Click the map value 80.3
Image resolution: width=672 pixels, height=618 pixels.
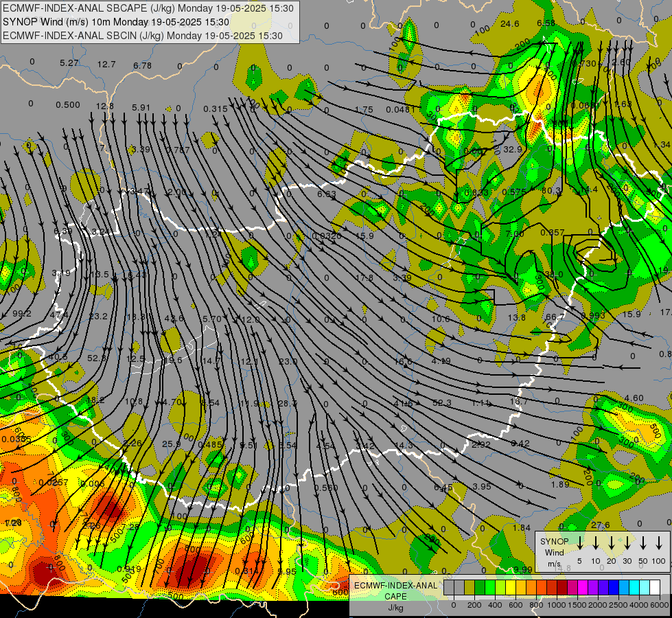coord(551,190)
